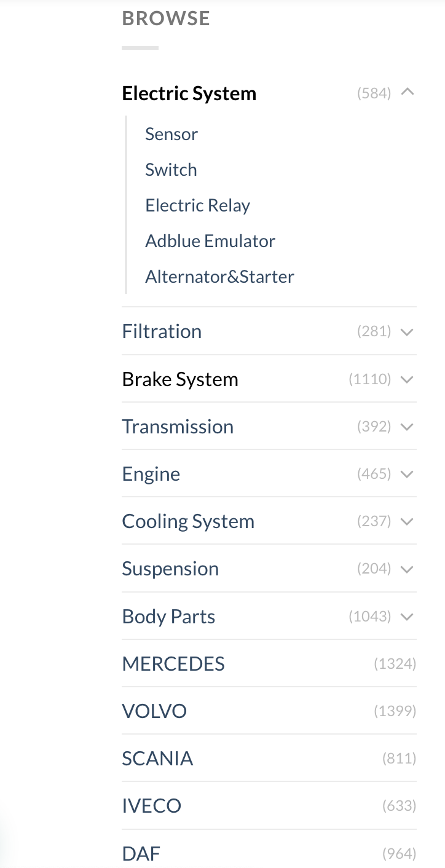The height and width of the screenshot is (868, 445).
Task: Expand the Engine category chevron
Action: tap(407, 474)
